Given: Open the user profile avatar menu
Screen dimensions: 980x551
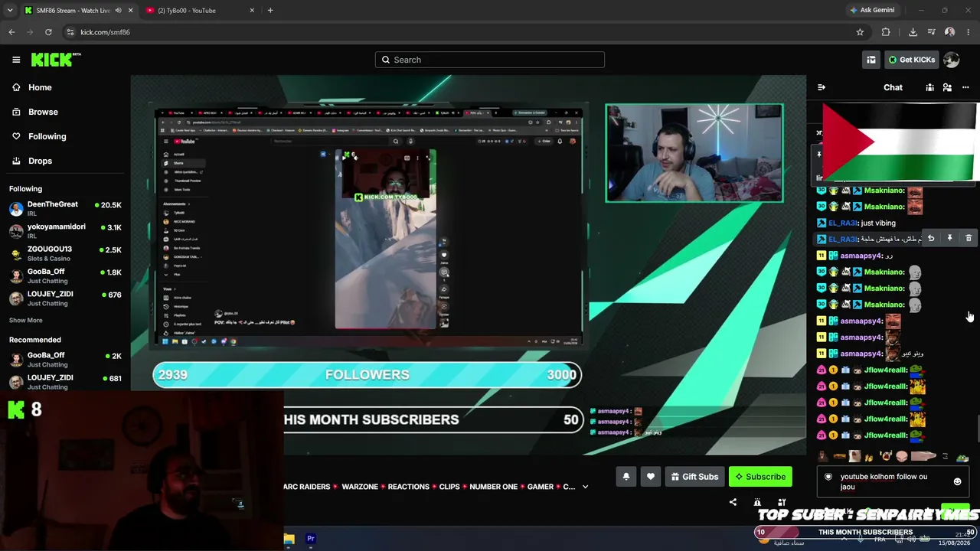Looking at the screenshot, I should point(952,60).
